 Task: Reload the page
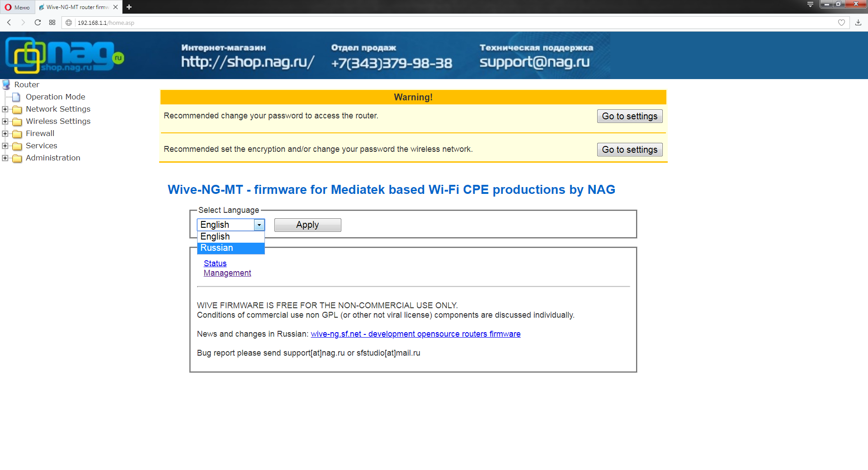[38, 23]
